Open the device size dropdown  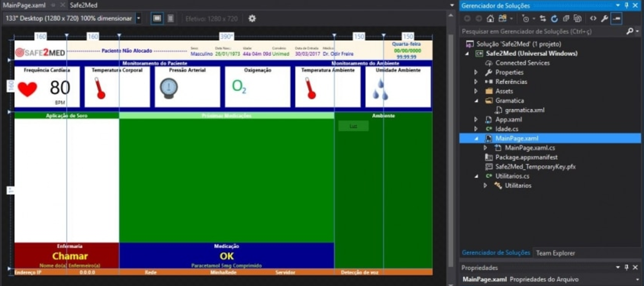(x=138, y=18)
